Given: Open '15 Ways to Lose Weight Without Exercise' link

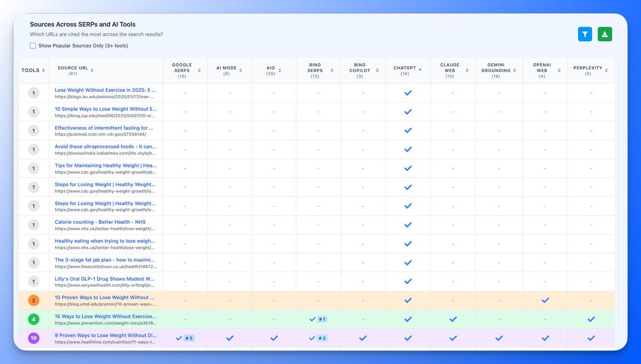Looking at the screenshot, I should 106,316.
